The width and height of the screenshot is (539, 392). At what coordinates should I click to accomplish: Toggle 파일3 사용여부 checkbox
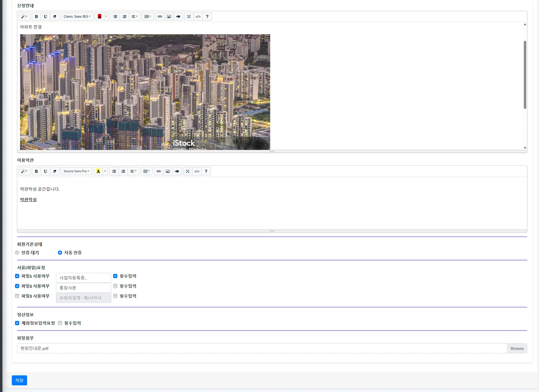(17, 296)
